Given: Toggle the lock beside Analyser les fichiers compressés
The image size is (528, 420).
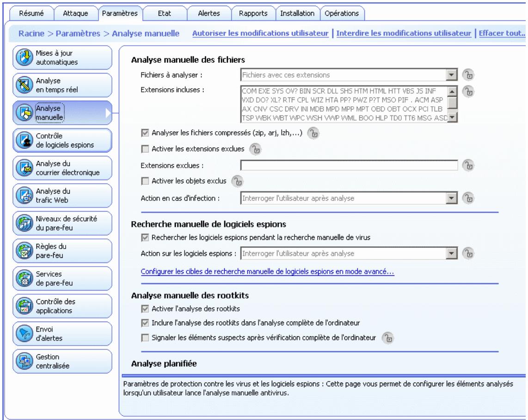Looking at the screenshot, I should coord(313,133).
